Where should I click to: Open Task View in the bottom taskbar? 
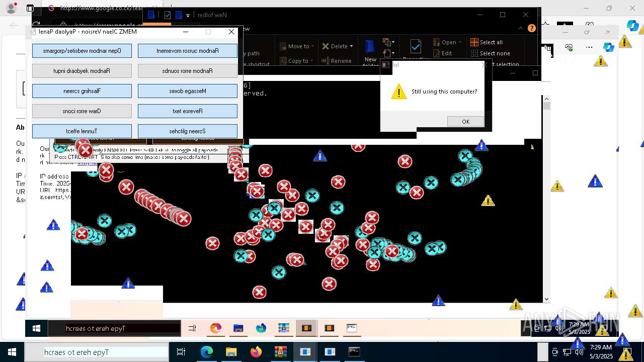point(181,352)
